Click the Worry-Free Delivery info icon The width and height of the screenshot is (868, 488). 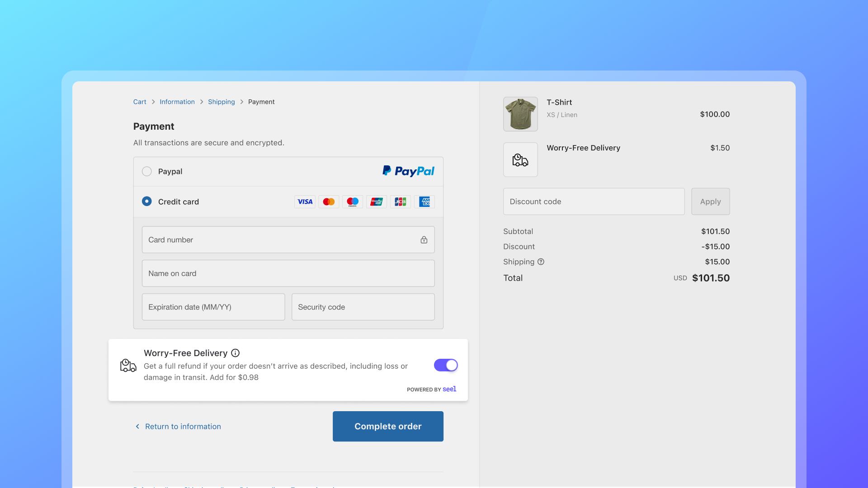(x=235, y=353)
